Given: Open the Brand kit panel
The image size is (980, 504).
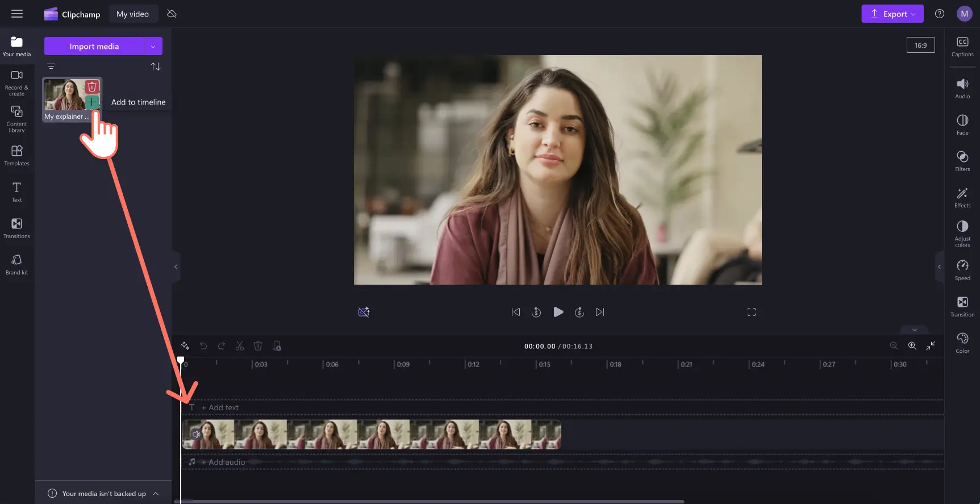Looking at the screenshot, I should (16, 264).
